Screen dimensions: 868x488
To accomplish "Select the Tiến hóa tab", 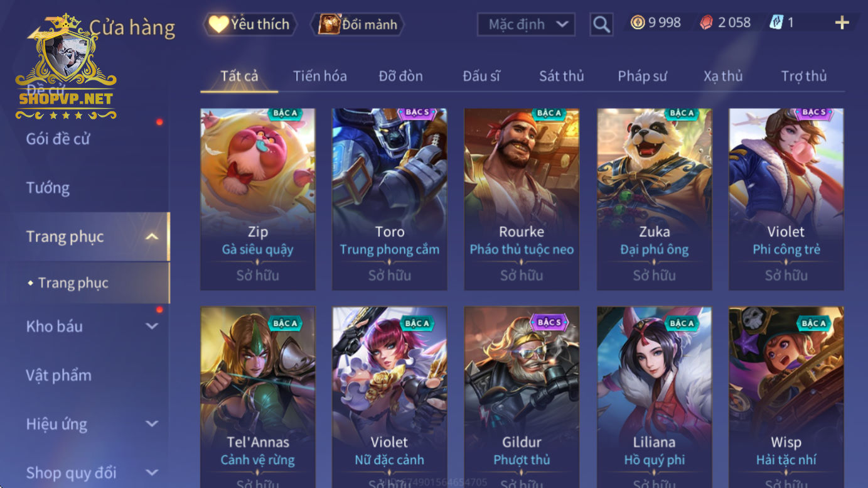I will click(x=319, y=76).
